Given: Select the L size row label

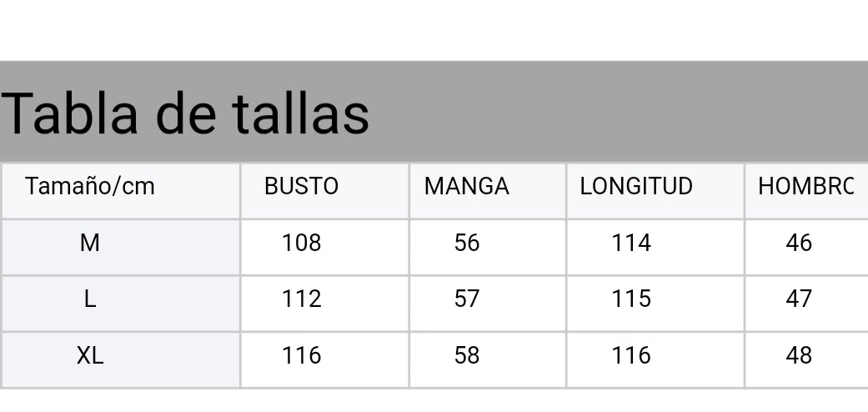Looking at the screenshot, I should (90, 299).
